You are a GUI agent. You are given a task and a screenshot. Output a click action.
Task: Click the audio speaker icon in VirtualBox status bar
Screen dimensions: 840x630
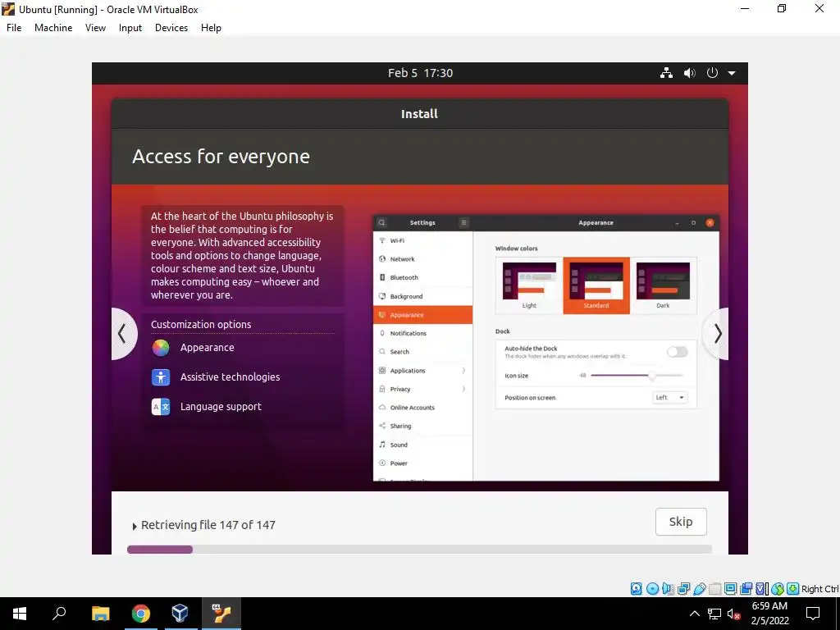pos(668,589)
